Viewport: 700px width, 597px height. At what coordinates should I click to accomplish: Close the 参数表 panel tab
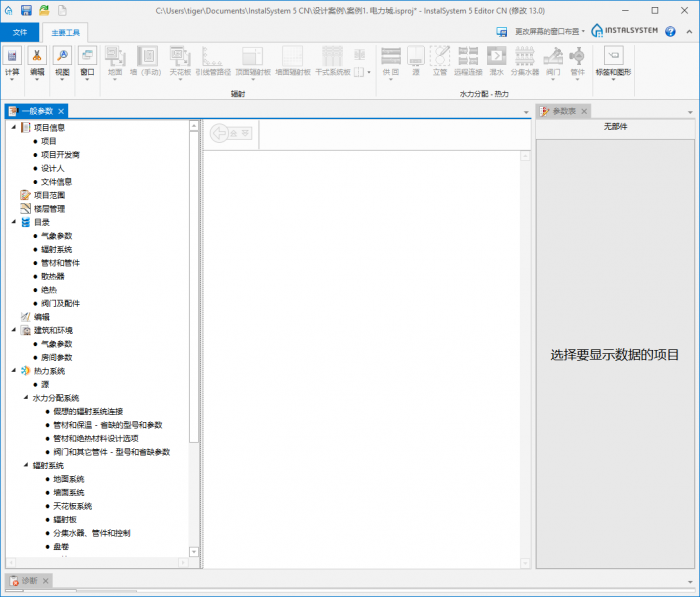[x=584, y=111]
